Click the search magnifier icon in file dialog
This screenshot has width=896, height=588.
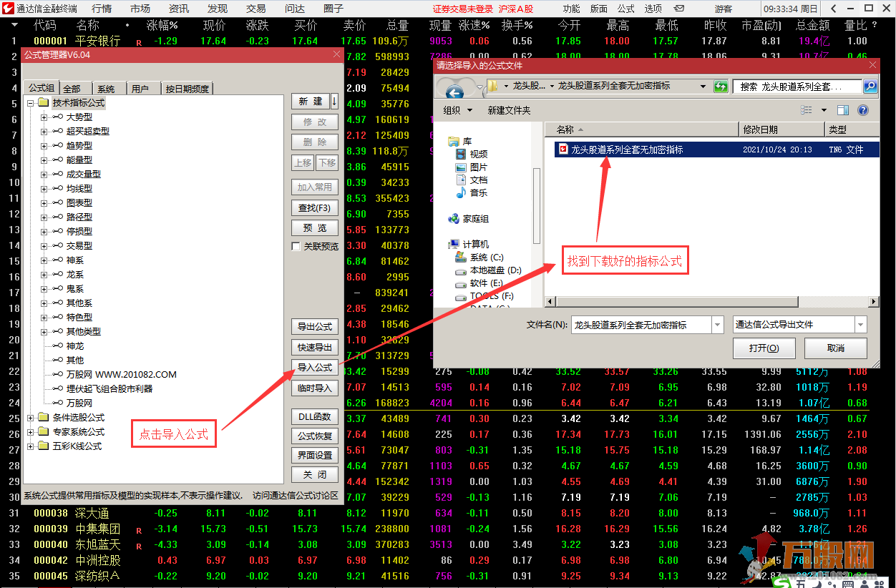[870, 87]
